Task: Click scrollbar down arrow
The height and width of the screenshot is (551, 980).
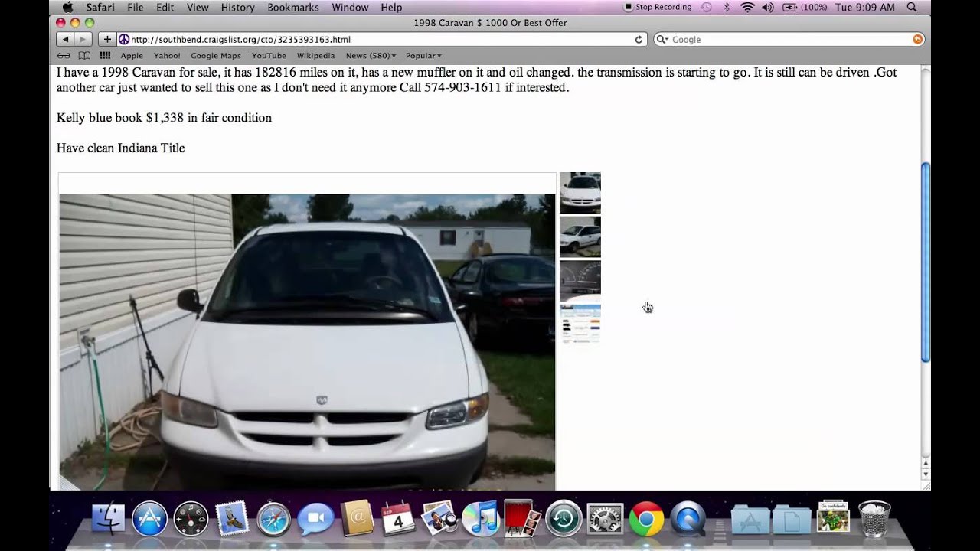Action: (x=925, y=474)
